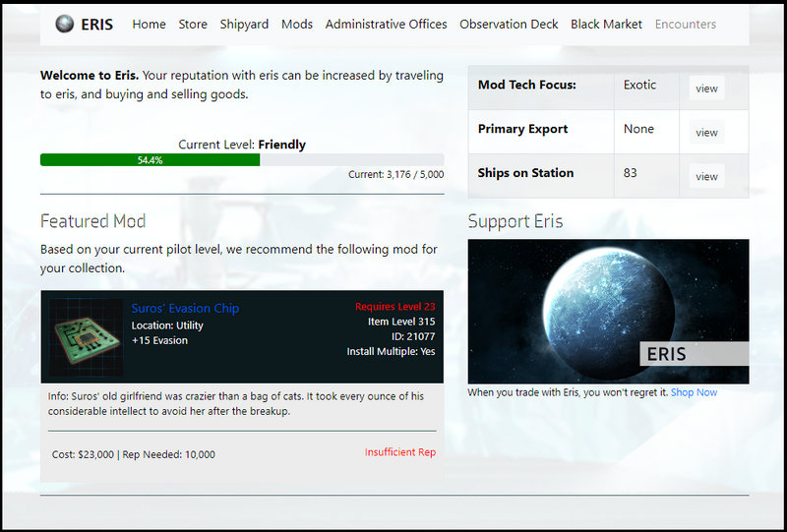Click the Mod Tech Focus label

point(527,85)
